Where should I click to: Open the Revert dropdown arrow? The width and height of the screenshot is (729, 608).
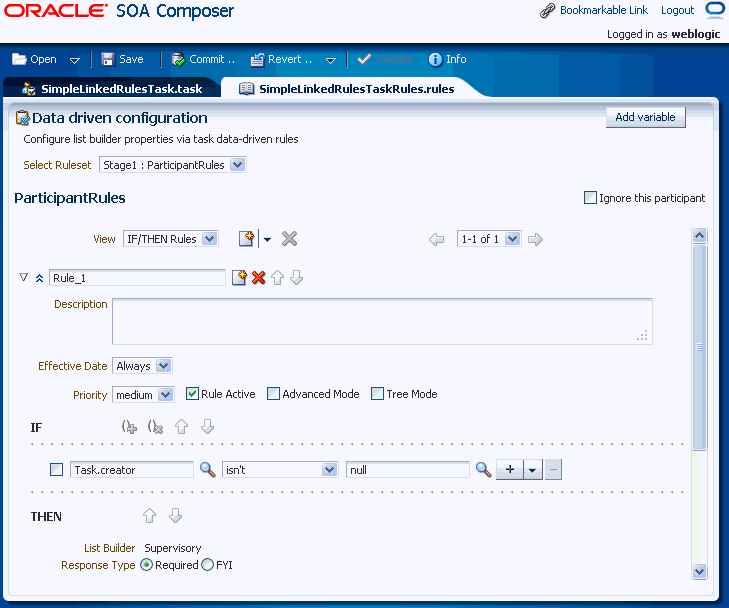click(331, 60)
